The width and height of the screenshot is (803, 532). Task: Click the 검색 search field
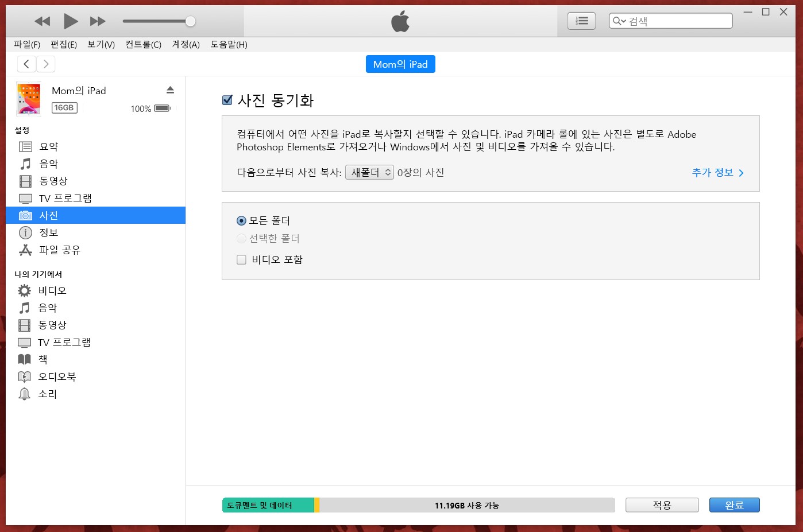[x=670, y=21]
